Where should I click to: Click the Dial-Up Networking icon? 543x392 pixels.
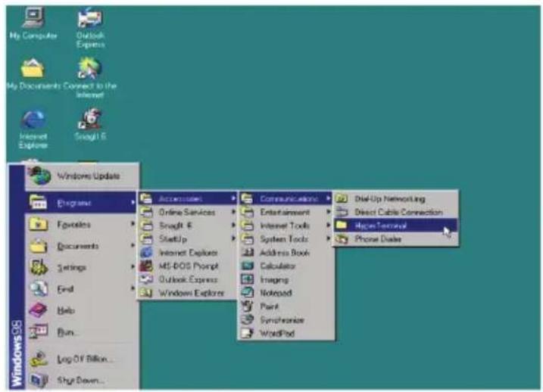point(342,198)
